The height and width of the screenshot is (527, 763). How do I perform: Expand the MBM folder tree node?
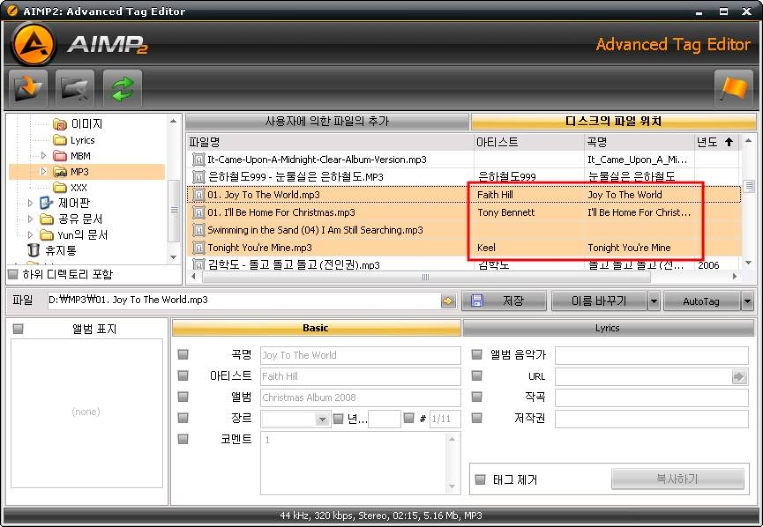[x=43, y=156]
